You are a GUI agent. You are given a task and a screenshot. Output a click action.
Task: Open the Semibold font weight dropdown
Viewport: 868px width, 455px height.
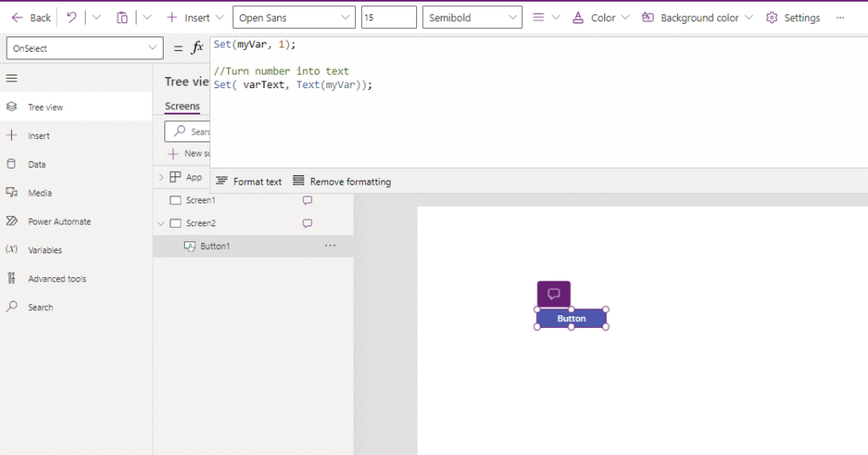[472, 18]
